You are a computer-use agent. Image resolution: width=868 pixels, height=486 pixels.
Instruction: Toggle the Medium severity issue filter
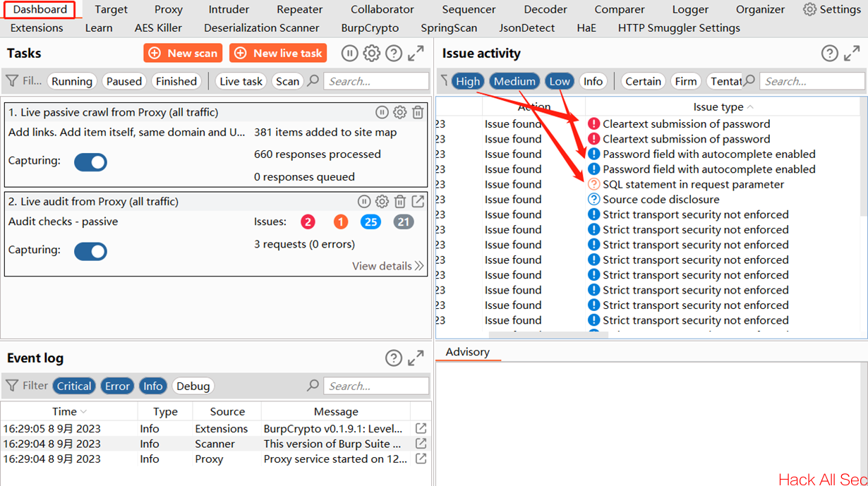pyautogui.click(x=514, y=81)
